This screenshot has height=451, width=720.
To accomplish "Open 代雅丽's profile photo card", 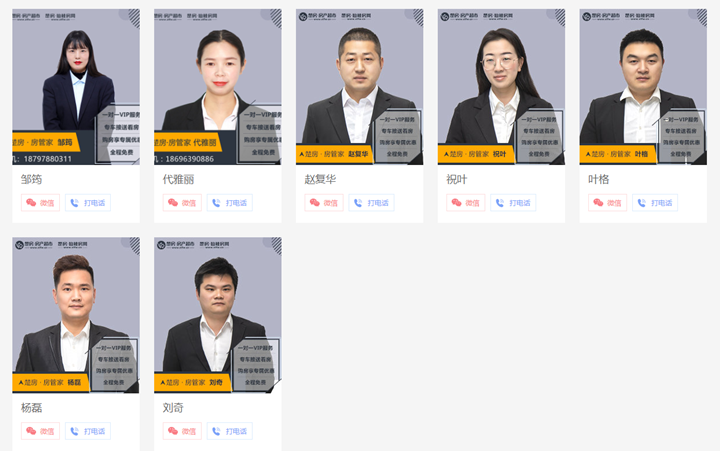I will tap(218, 87).
